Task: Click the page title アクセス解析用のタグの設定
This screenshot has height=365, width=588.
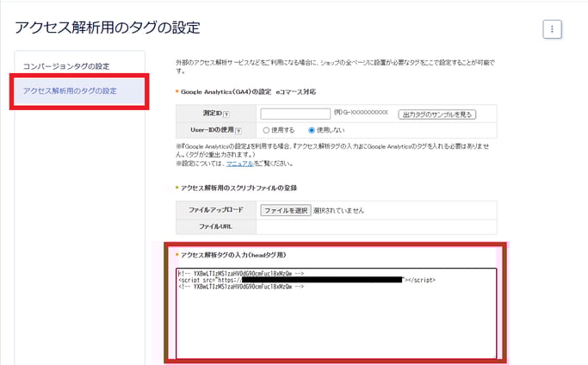Action: tap(108, 28)
